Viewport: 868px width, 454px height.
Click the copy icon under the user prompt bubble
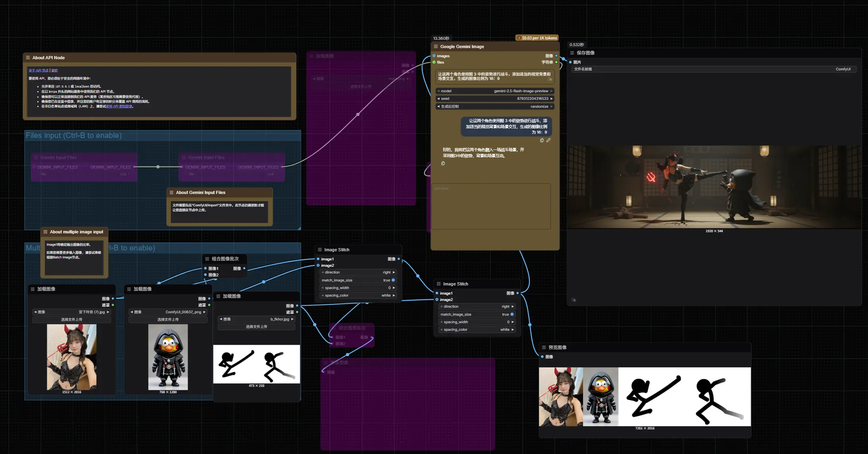click(x=542, y=140)
